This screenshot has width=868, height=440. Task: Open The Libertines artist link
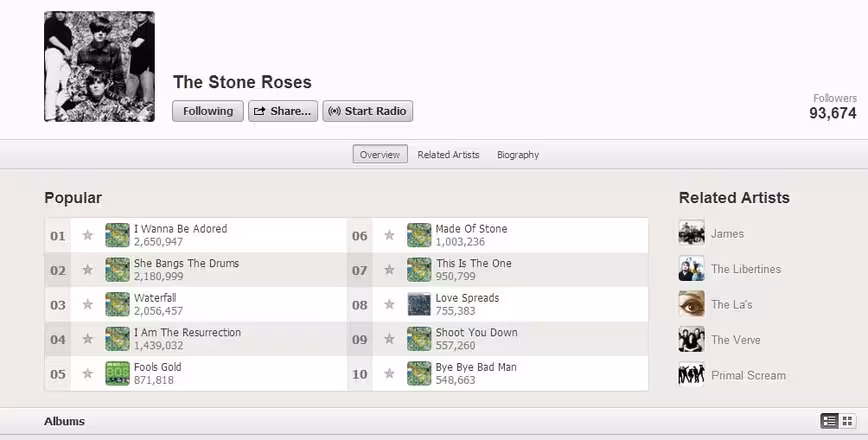click(x=746, y=269)
